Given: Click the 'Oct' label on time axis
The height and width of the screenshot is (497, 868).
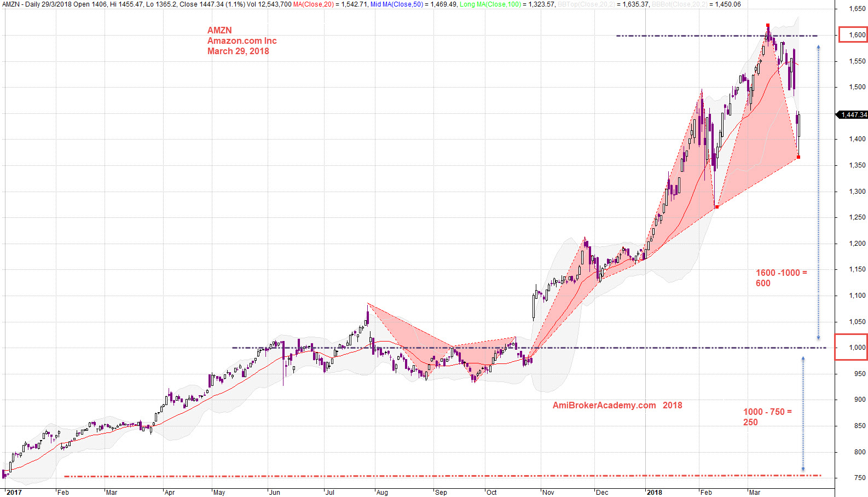Looking at the screenshot, I should point(491,493).
